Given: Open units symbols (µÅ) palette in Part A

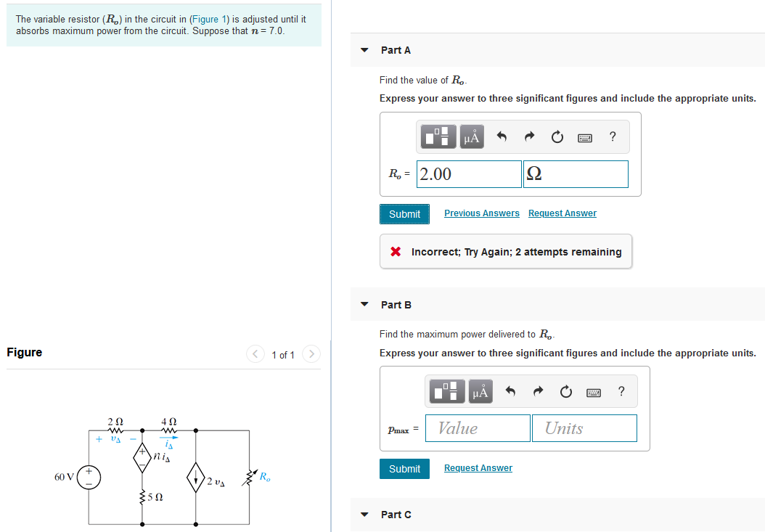Looking at the screenshot, I should [472, 136].
